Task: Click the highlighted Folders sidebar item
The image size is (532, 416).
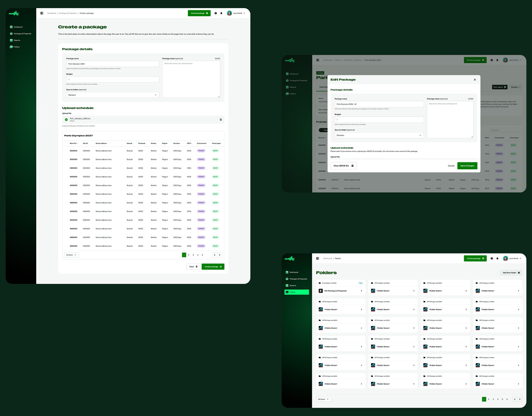Action: click(x=297, y=292)
